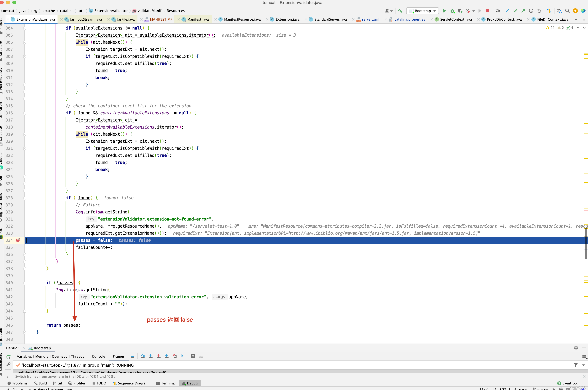
Task: Click the Git update project arrow
Action: [507, 11]
